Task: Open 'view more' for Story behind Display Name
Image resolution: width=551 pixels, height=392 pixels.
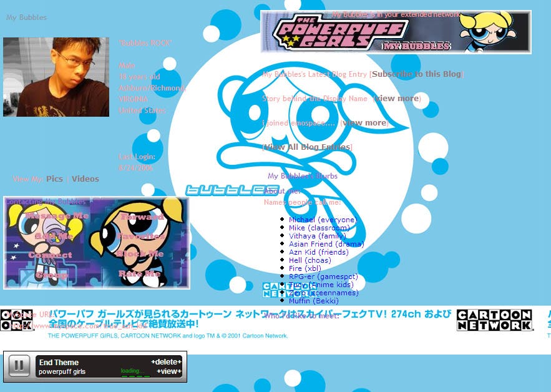Action: click(397, 99)
